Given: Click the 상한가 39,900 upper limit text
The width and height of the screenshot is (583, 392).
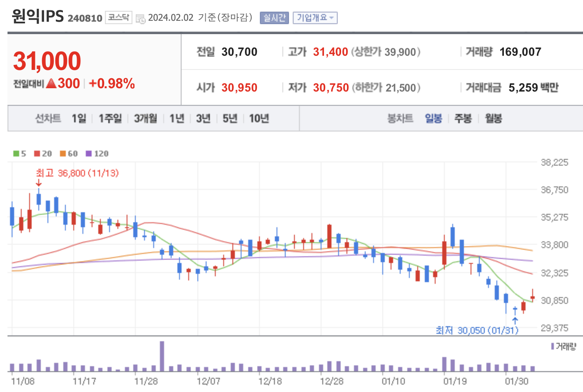Looking at the screenshot, I should [386, 52].
